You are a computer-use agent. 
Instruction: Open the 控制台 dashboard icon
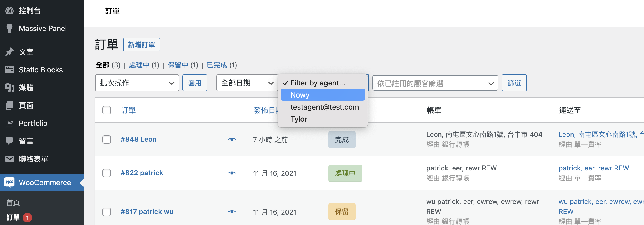(9, 10)
